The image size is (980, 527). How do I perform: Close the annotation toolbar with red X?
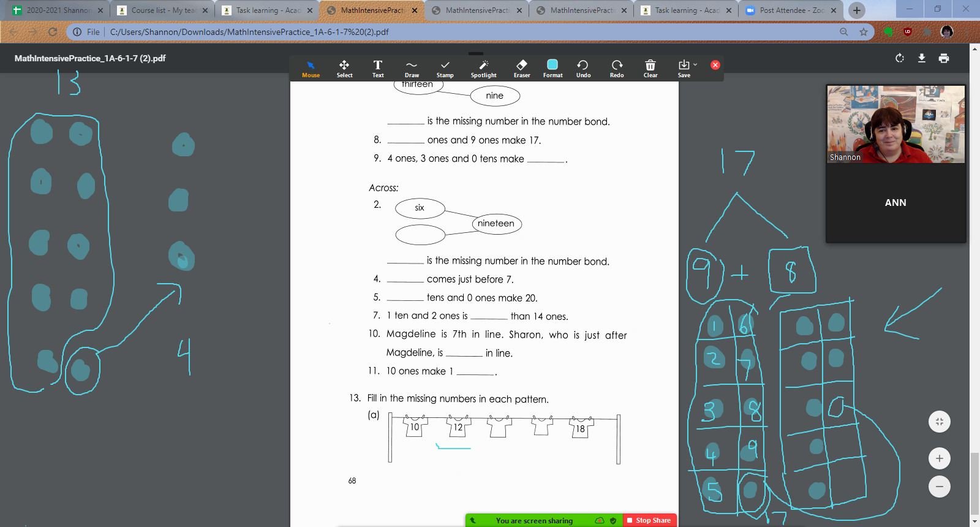715,65
